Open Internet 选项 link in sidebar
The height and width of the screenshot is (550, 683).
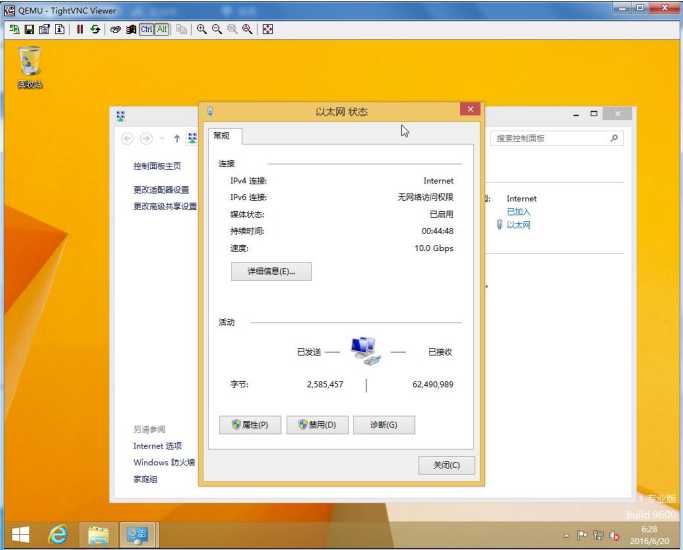tap(157, 446)
